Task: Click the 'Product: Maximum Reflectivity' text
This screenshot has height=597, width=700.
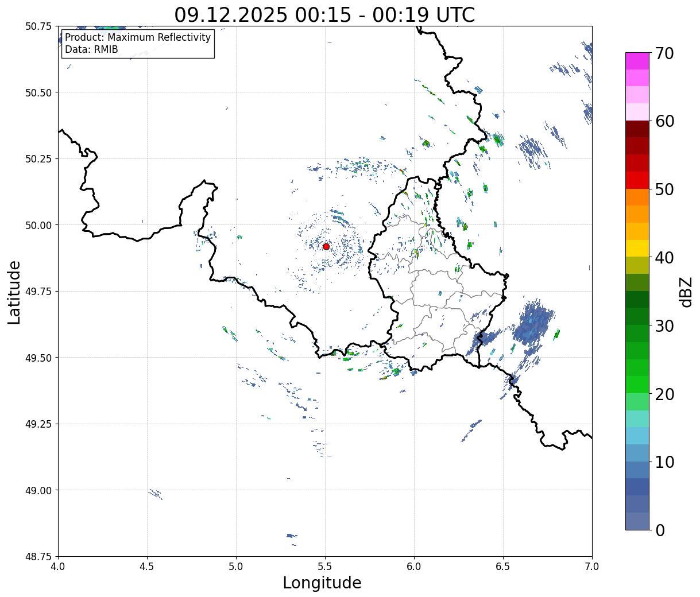Action: coord(138,37)
